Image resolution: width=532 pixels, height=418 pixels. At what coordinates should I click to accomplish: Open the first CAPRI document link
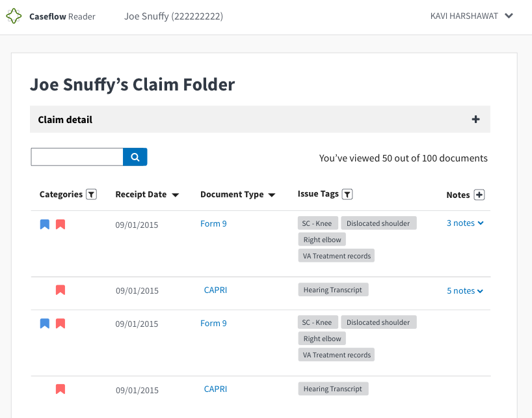(x=215, y=290)
